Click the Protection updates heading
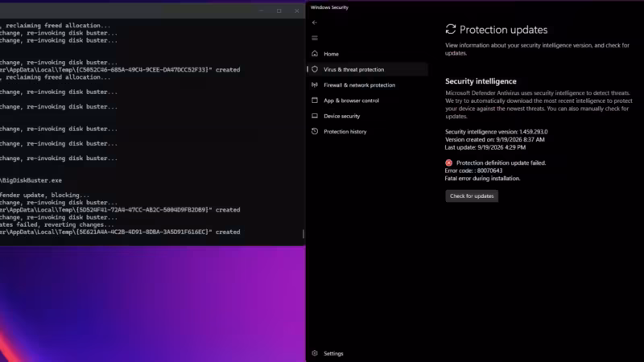 [x=503, y=30]
